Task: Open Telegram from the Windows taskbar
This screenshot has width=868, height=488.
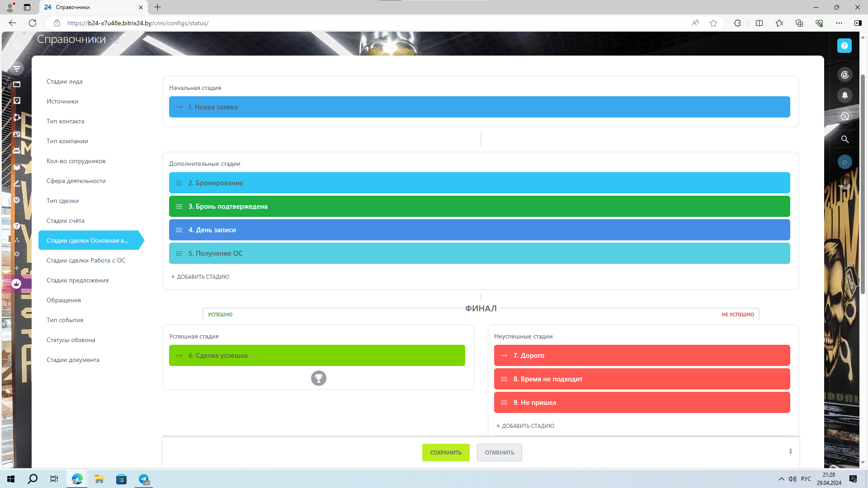Action: point(144,479)
